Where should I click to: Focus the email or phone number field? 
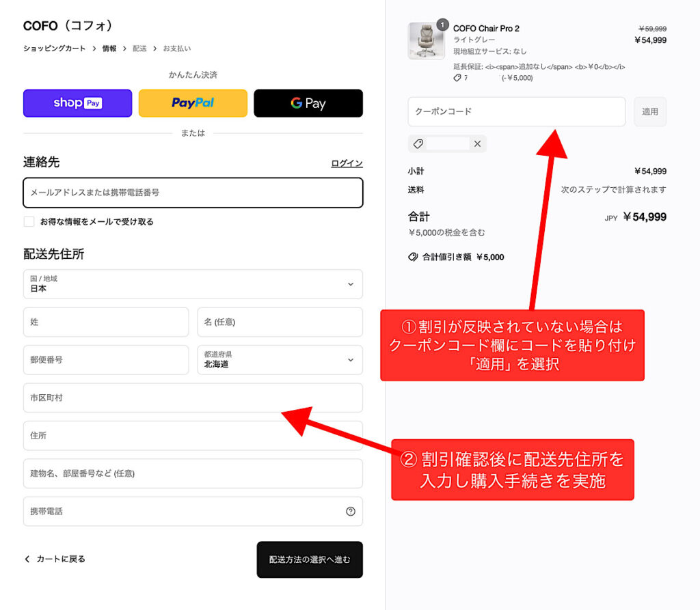click(193, 193)
